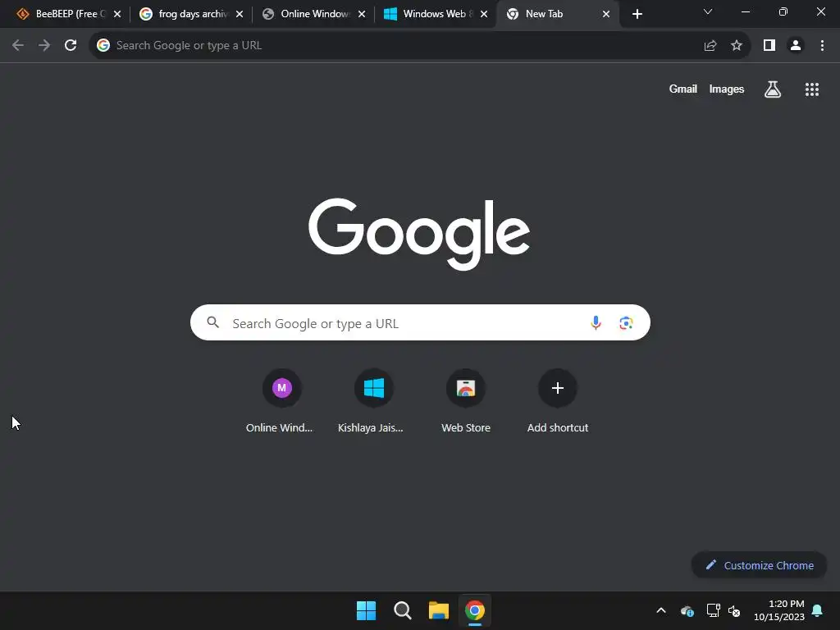Go forward with the forward arrow
840x630 pixels.
44,46
